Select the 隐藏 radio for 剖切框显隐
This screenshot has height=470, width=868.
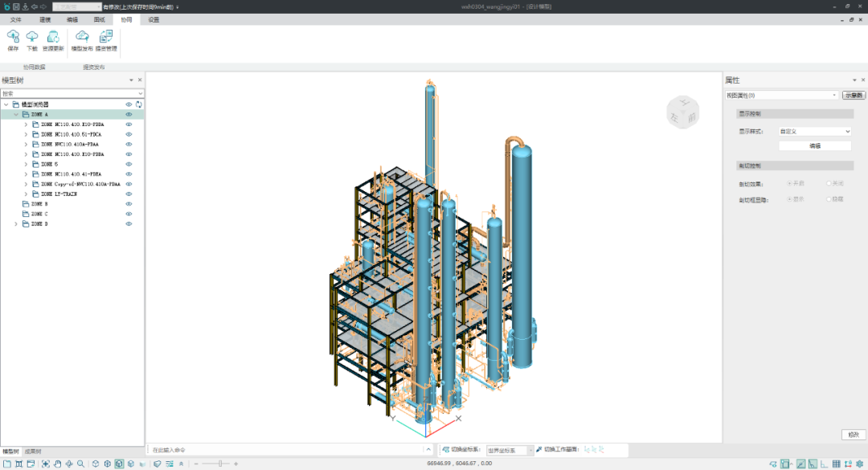click(x=829, y=199)
